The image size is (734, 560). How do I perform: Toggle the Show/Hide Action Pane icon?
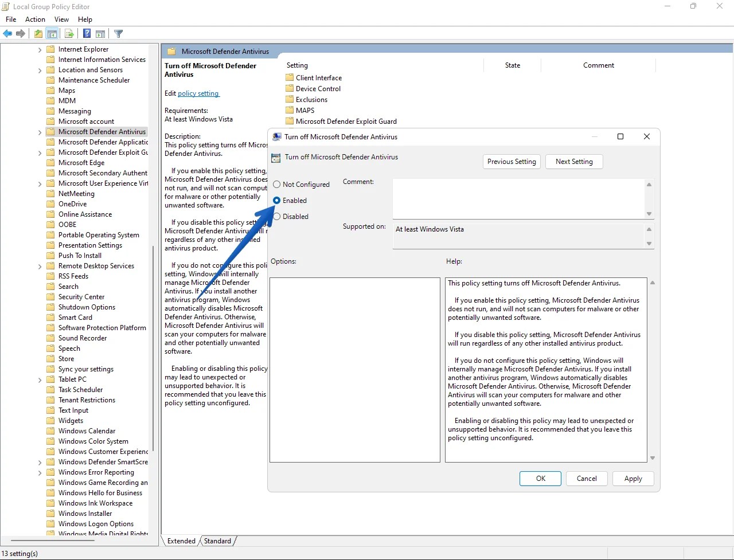coord(100,33)
